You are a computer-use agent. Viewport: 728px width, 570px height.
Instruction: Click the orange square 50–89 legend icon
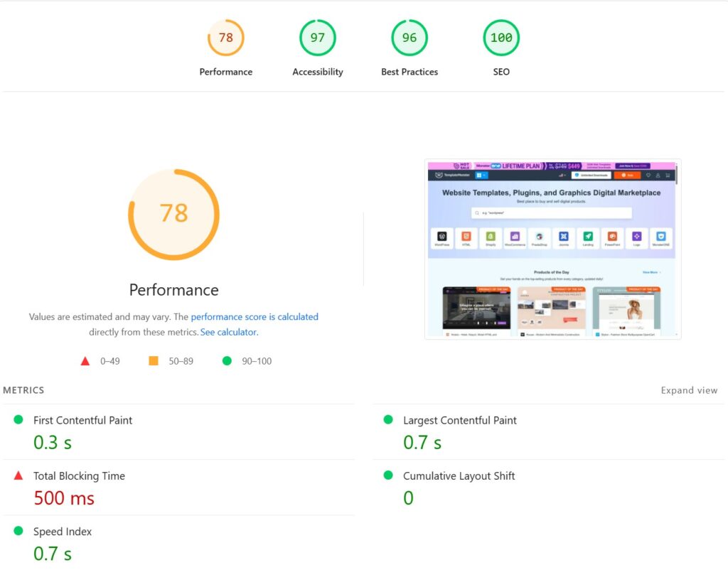tap(154, 360)
